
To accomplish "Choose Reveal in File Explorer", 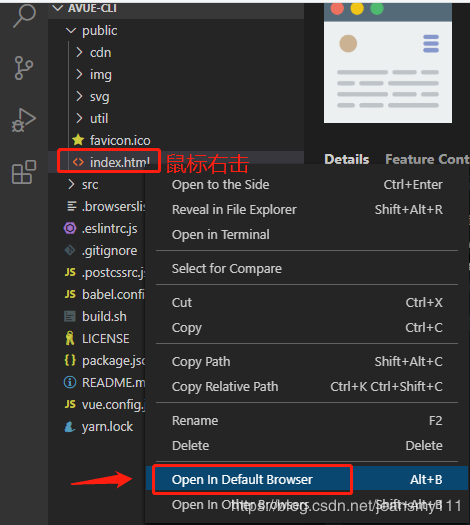I will pos(307,210).
